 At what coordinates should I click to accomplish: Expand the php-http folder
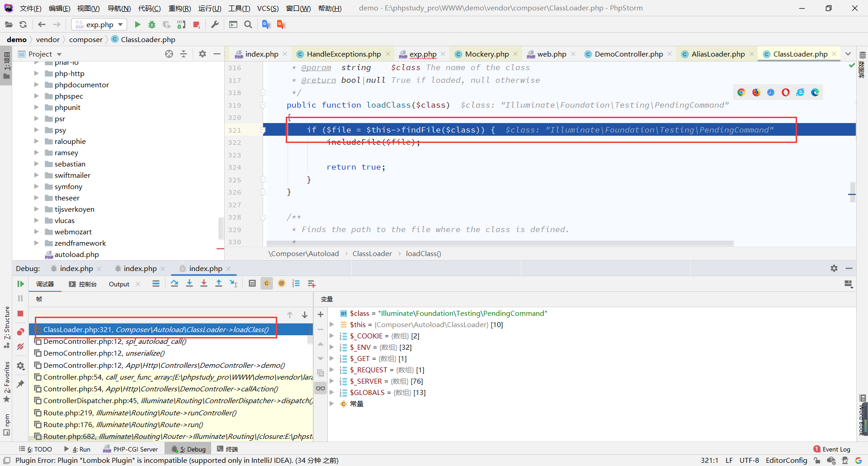(36, 73)
